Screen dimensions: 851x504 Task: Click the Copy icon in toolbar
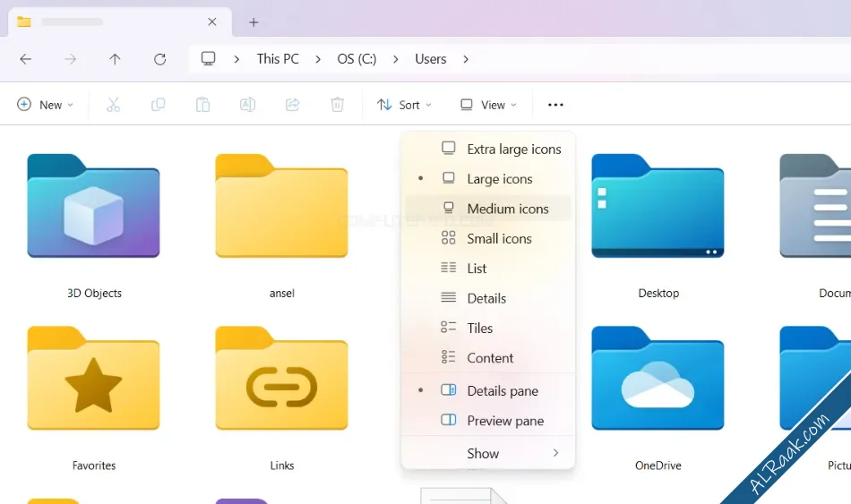(x=158, y=105)
